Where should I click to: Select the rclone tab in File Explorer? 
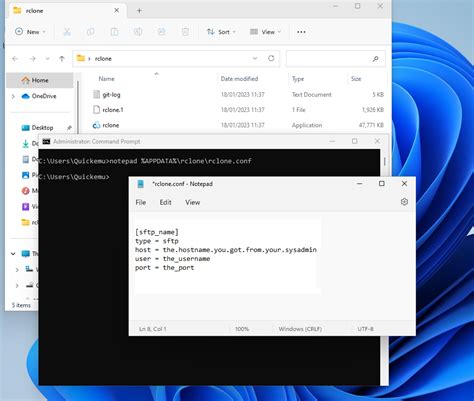pos(67,11)
